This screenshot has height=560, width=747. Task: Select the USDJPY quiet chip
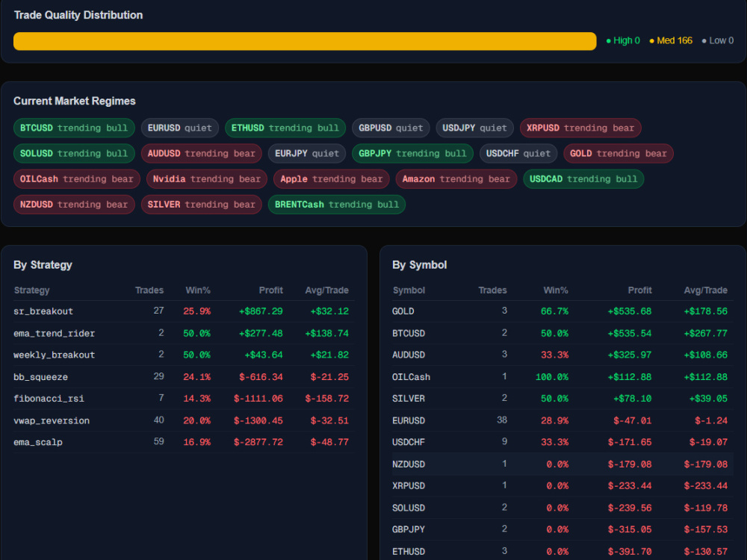click(x=474, y=128)
